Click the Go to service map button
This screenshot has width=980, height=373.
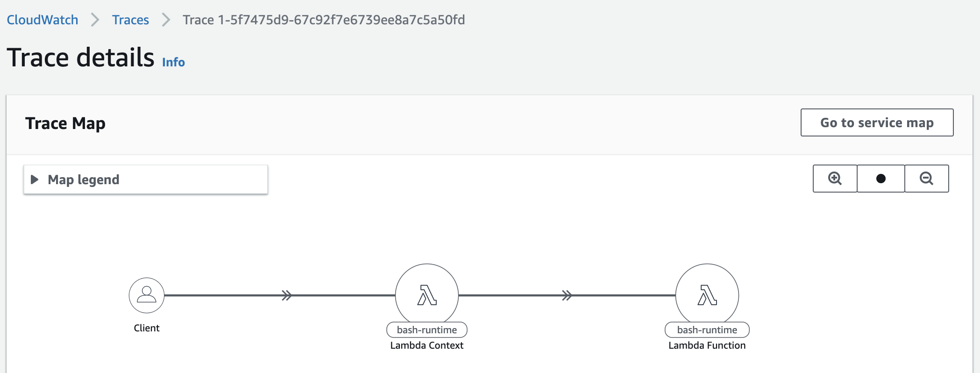pyautogui.click(x=877, y=122)
